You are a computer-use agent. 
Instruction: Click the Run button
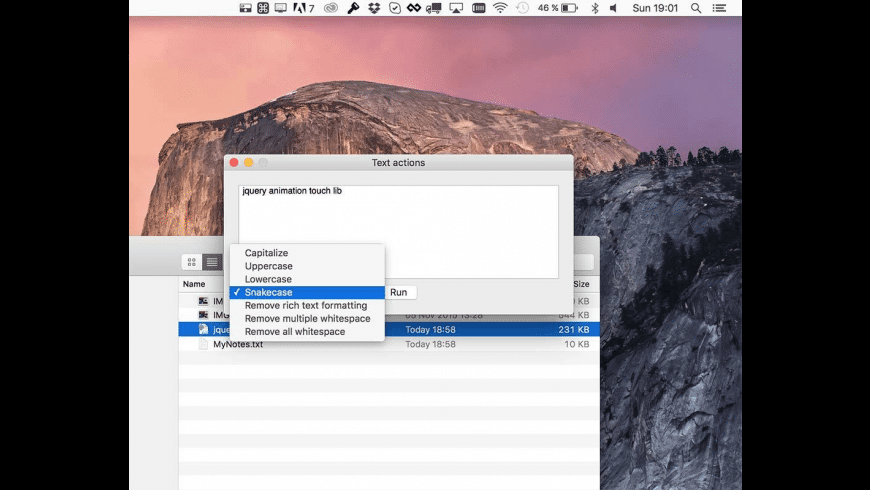pos(401,292)
